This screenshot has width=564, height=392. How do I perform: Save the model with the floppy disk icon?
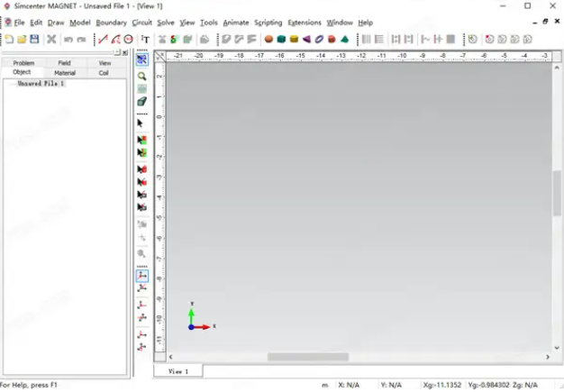(x=34, y=39)
